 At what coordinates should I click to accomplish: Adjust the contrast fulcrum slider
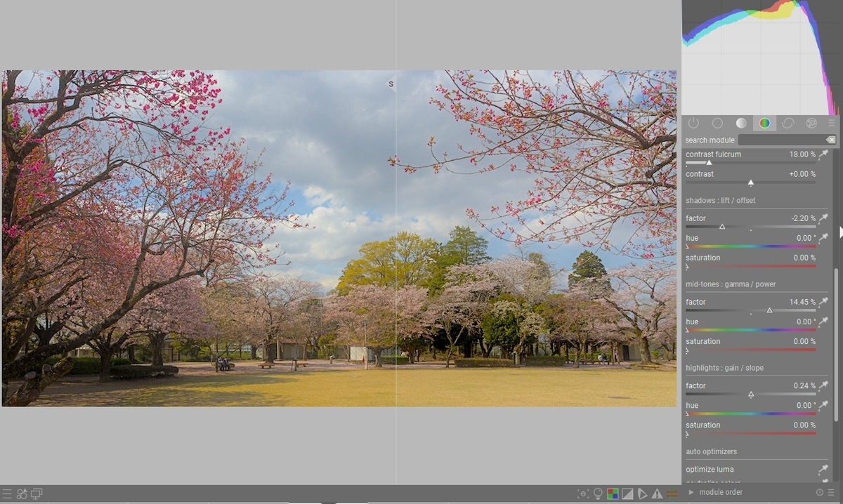click(750, 163)
